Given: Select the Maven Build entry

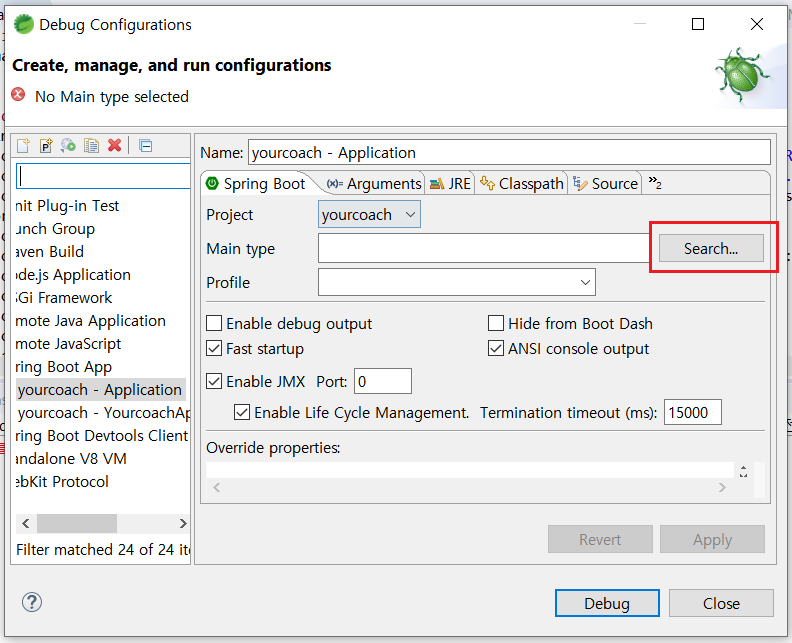Looking at the screenshot, I should (50, 252).
